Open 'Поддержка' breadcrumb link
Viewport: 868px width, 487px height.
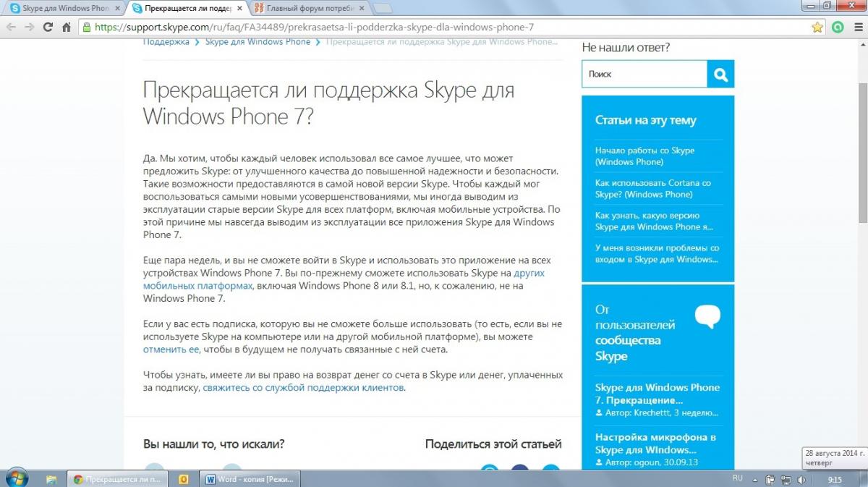tap(166, 42)
